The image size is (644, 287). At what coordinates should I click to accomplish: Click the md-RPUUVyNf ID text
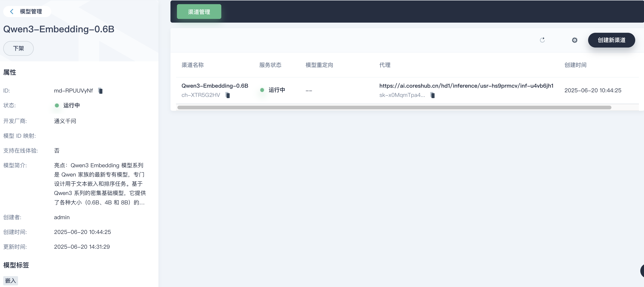(73, 90)
